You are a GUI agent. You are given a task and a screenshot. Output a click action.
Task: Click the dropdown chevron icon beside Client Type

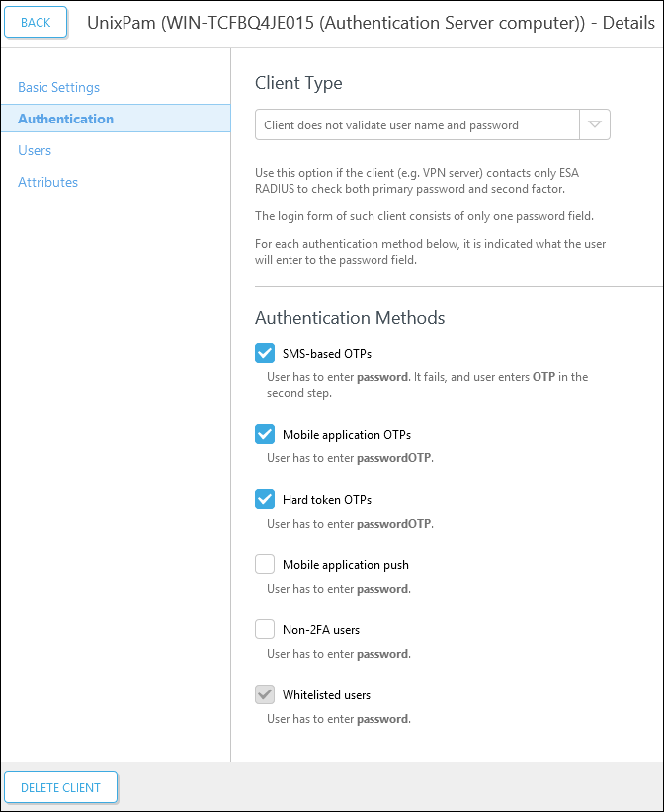click(x=595, y=124)
